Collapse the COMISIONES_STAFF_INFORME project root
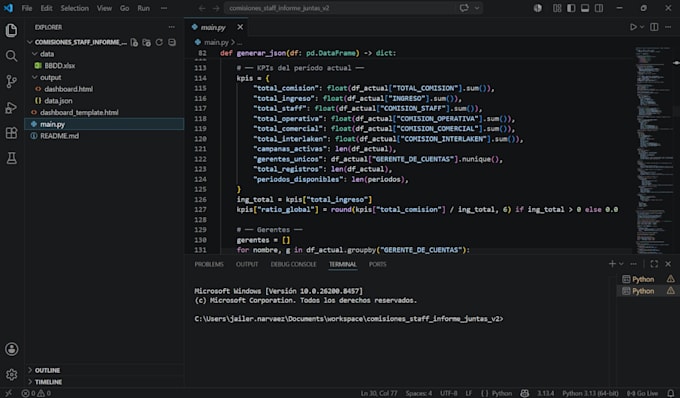The height and width of the screenshot is (398, 680). click(30, 42)
